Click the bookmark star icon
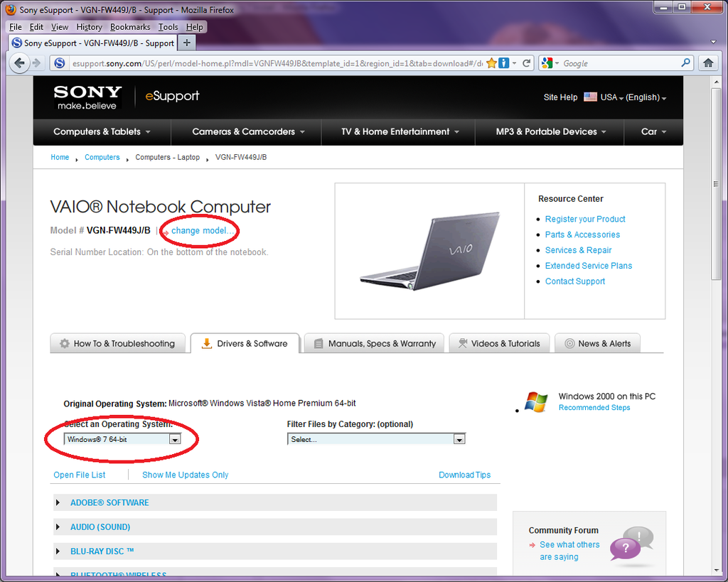The width and height of the screenshot is (728, 582). coord(491,63)
